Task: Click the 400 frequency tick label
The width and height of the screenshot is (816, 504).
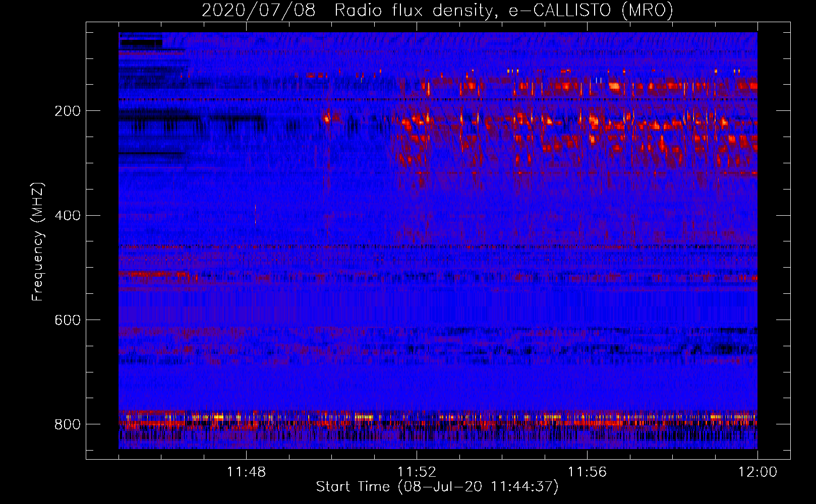Action: point(68,215)
